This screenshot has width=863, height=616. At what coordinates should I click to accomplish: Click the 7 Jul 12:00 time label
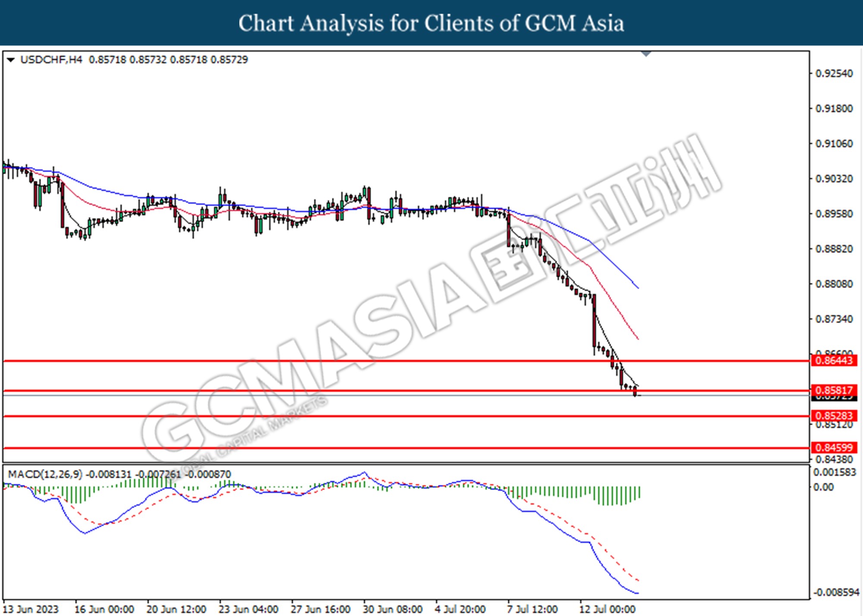[532, 609]
